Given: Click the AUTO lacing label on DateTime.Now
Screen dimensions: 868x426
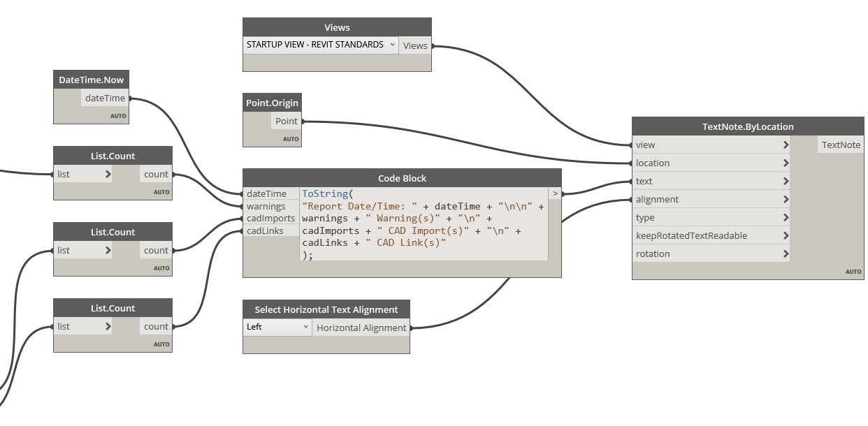Looking at the screenshot, I should 118,116.
